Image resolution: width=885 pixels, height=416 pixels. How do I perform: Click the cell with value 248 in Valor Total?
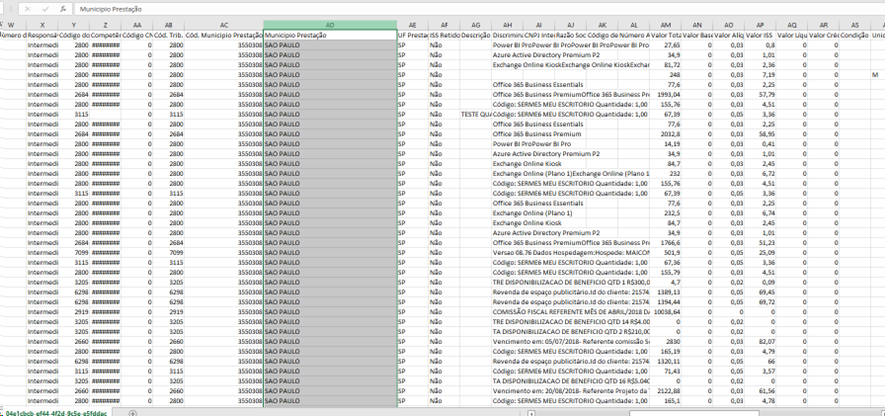point(665,75)
